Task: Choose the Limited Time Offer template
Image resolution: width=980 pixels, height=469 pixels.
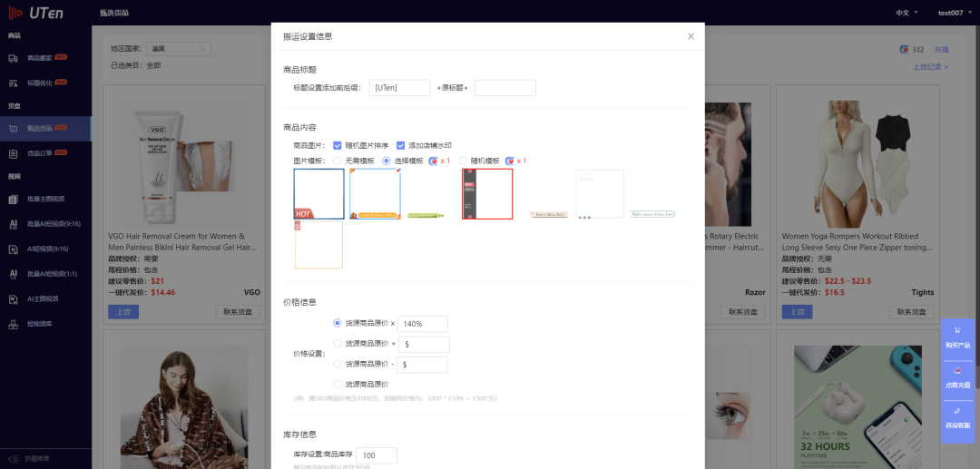Action: (375, 193)
